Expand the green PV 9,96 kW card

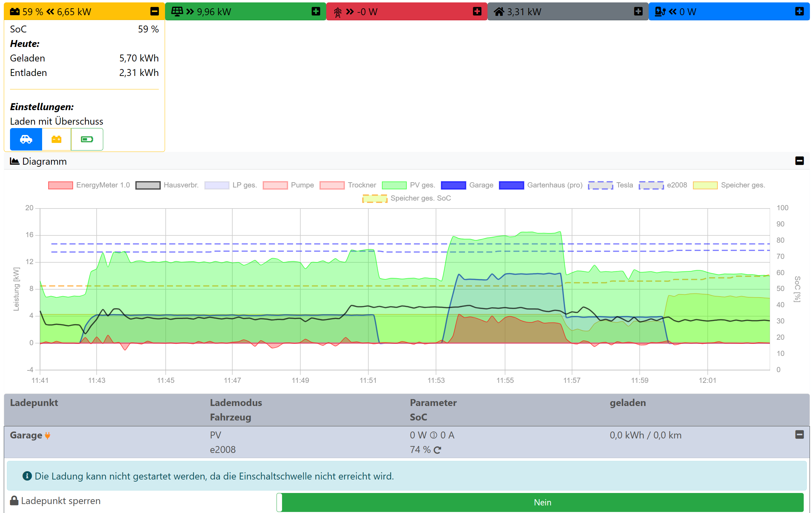tap(316, 11)
